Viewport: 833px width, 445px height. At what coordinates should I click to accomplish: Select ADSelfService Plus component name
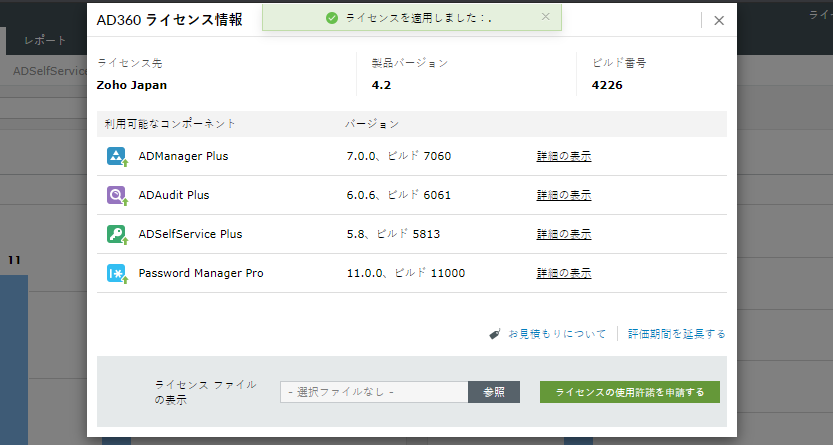190,234
